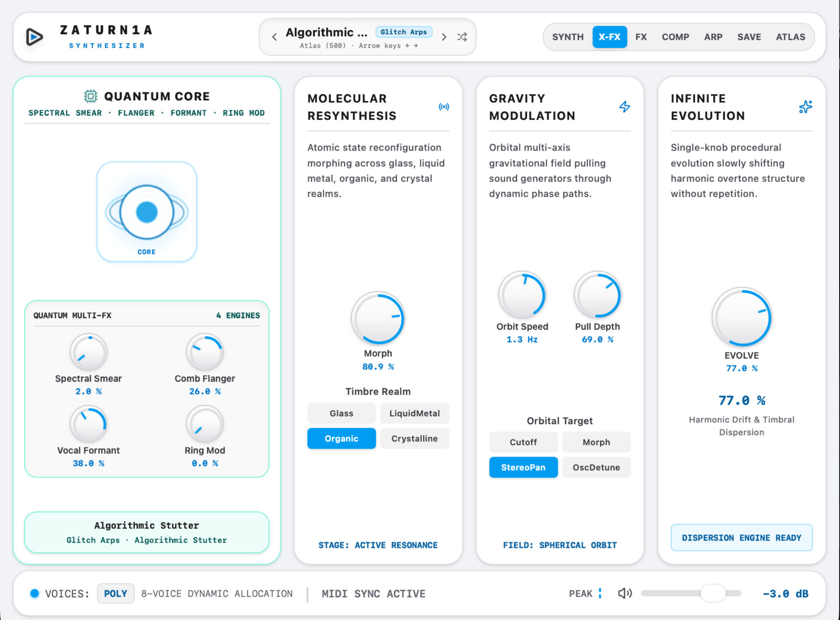Image resolution: width=840 pixels, height=620 pixels.
Task: Switch to the COMP tab
Action: pos(675,37)
